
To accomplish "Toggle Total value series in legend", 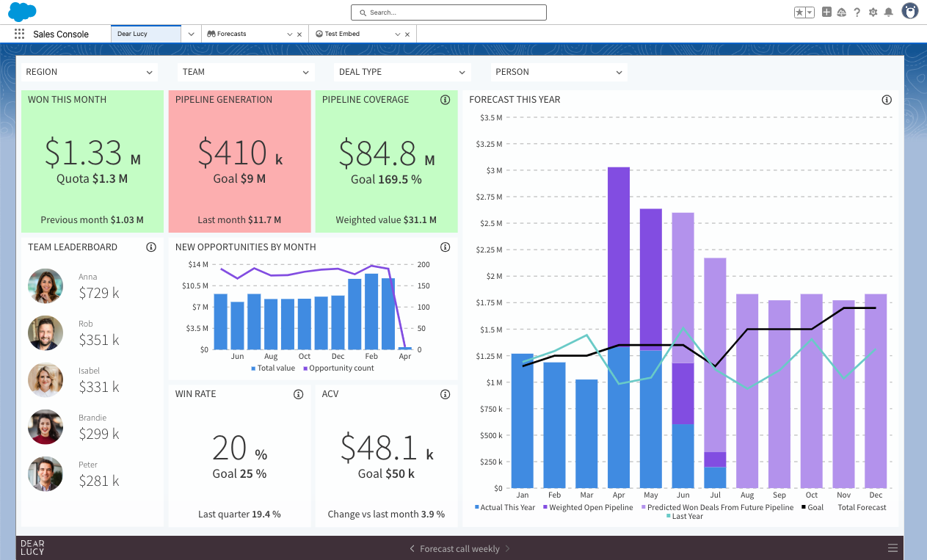I will pyautogui.click(x=273, y=368).
